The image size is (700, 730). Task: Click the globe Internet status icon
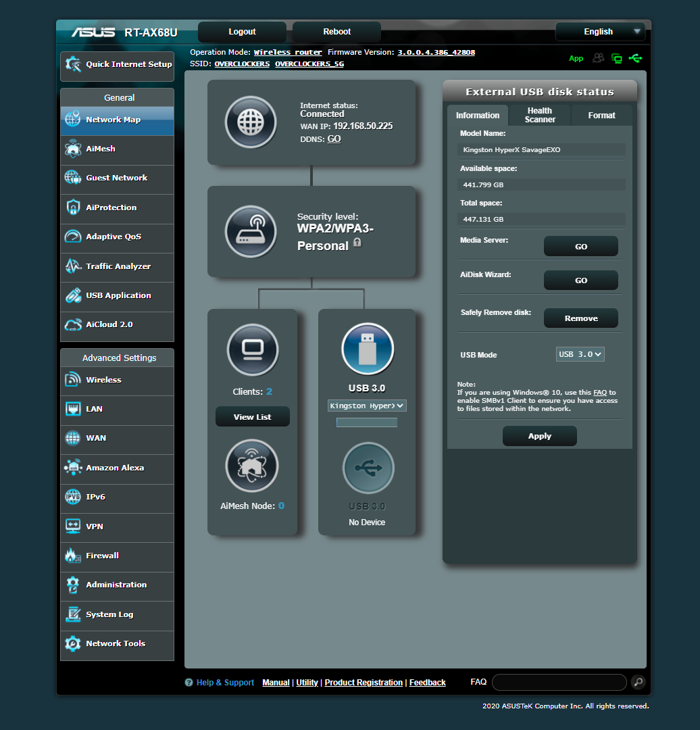(251, 122)
